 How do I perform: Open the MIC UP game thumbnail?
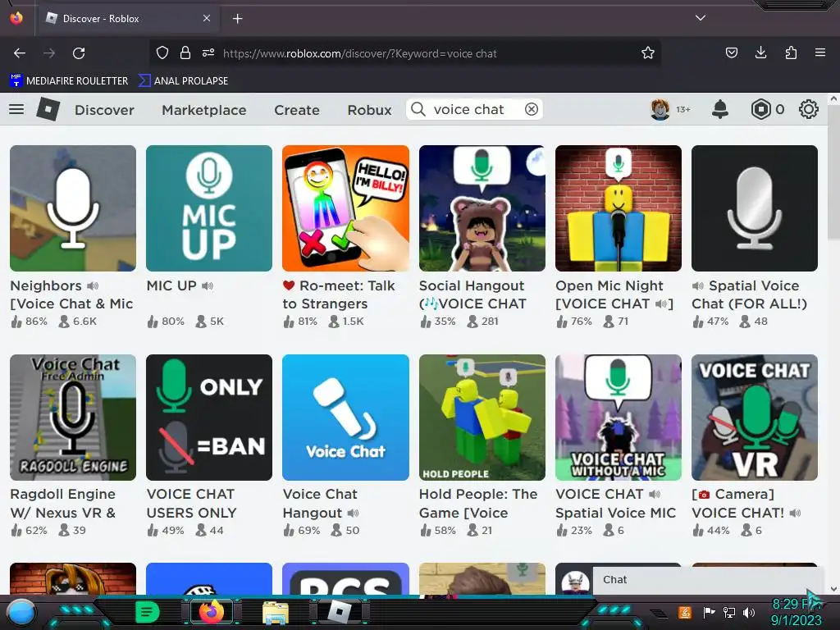pos(209,208)
